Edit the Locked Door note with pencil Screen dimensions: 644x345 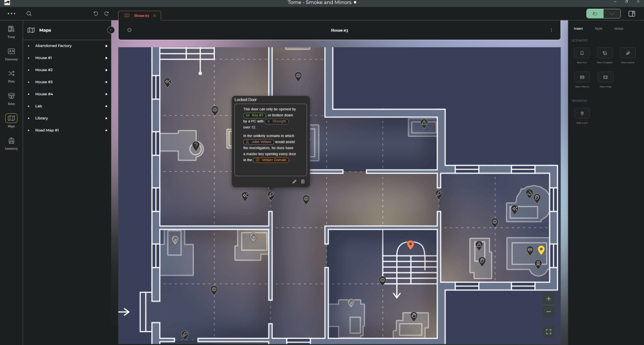295,181
